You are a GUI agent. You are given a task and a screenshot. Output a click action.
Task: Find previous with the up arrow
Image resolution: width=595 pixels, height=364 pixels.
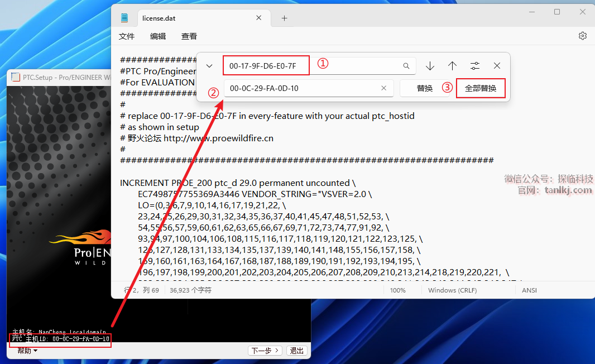click(452, 66)
